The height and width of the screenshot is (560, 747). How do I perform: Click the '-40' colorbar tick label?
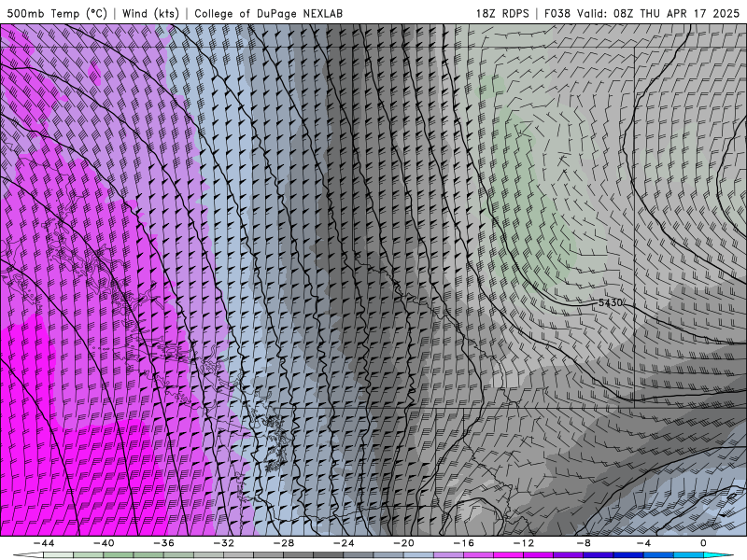104,543
